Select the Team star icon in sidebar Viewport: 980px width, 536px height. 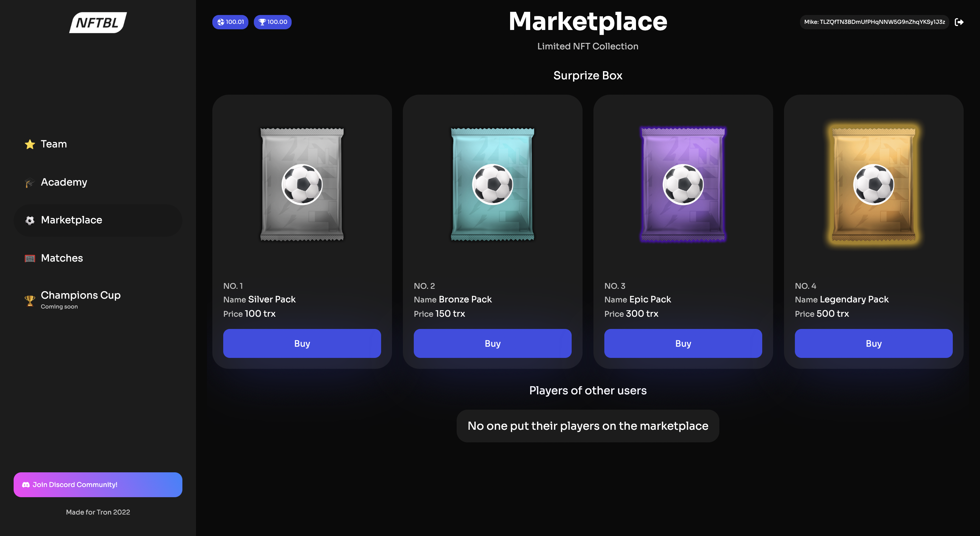coord(30,144)
